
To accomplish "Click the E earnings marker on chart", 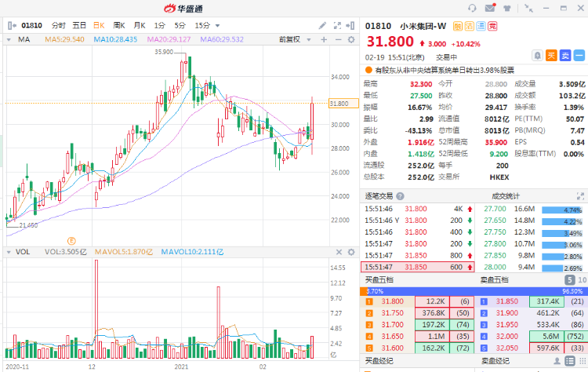I will [x=71, y=241].
